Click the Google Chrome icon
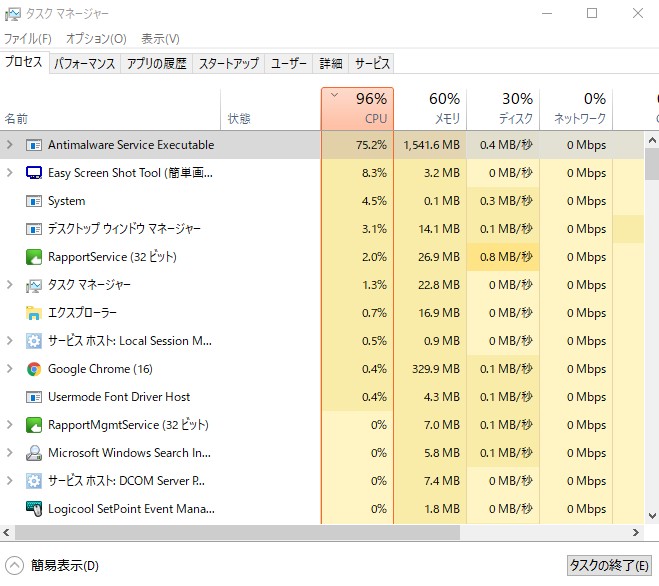659x586 pixels. pyautogui.click(x=34, y=369)
